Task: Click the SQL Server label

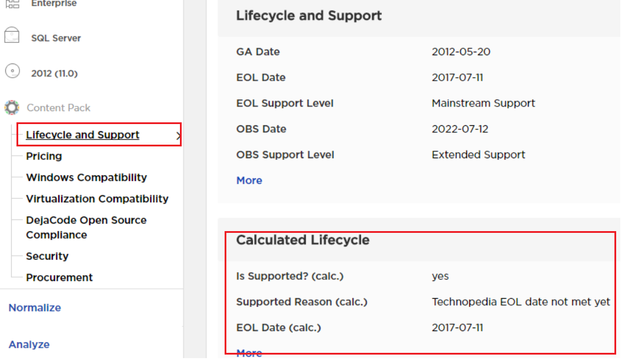Action: pyautogui.click(x=56, y=38)
